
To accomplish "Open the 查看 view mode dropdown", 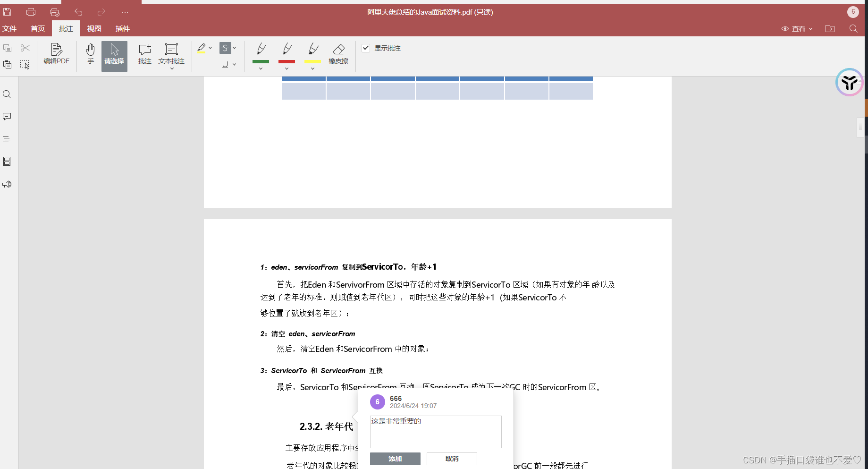I will click(x=797, y=29).
